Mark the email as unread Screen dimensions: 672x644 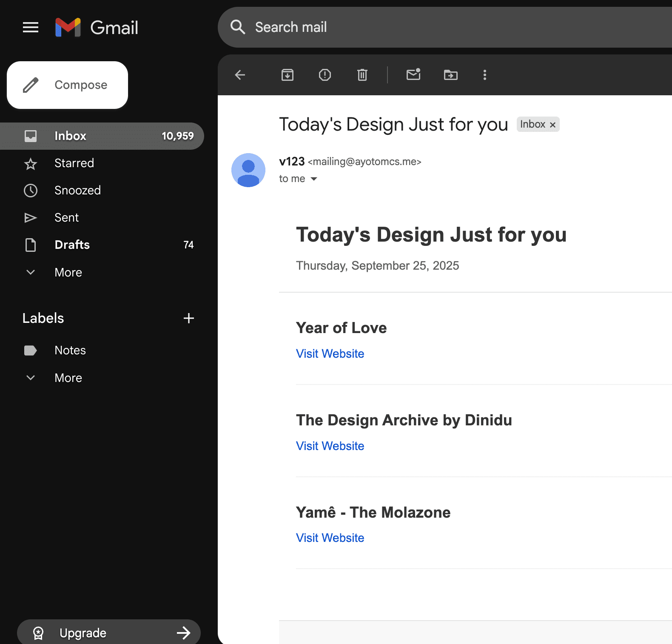pyautogui.click(x=413, y=75)
